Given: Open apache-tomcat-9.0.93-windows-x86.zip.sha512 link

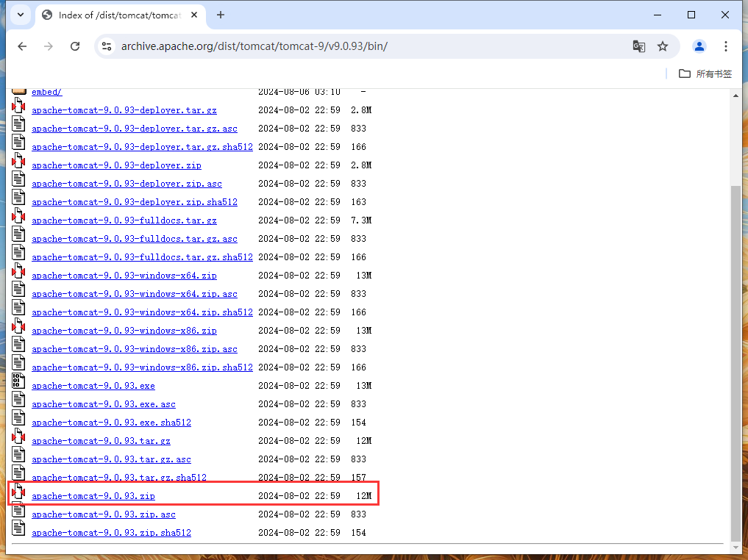Looking at the screenshot, I should 142,367.
